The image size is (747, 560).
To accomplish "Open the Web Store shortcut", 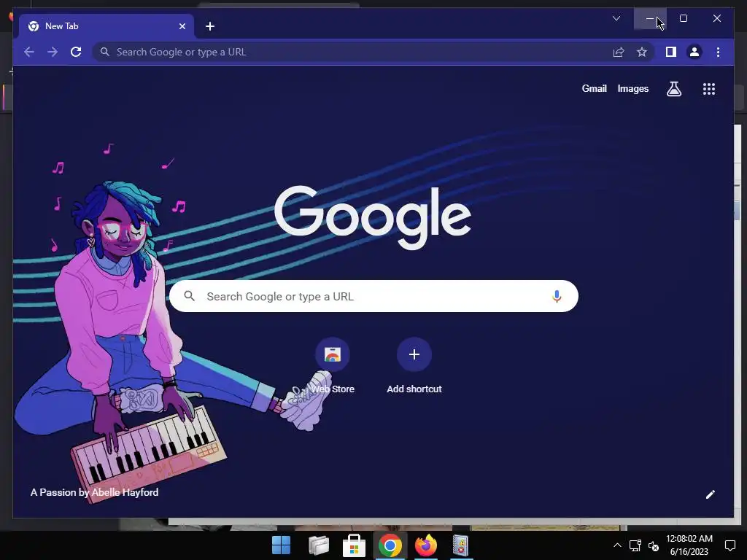I will pyautogui.click(x=332, y=366).
